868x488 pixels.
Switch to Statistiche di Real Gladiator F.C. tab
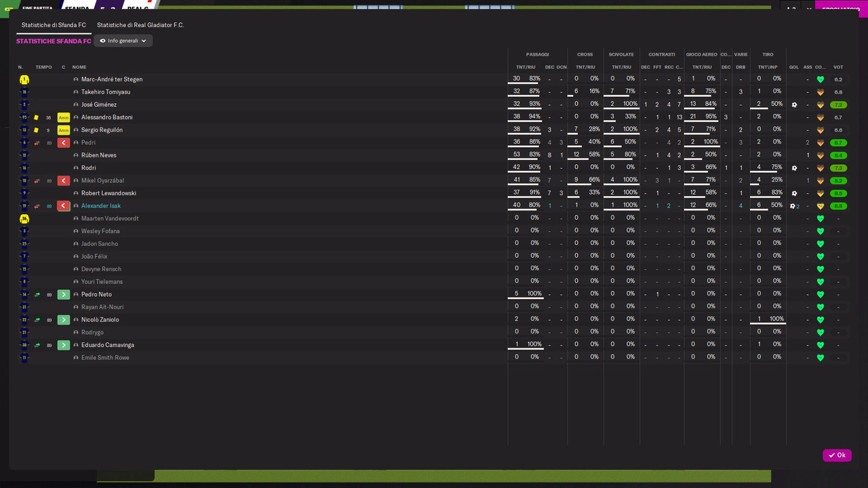pyautogui.click(x=140, y=25)
